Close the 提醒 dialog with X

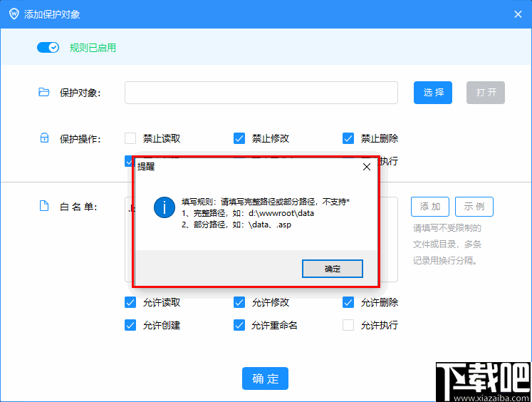(x=367, y=167)
